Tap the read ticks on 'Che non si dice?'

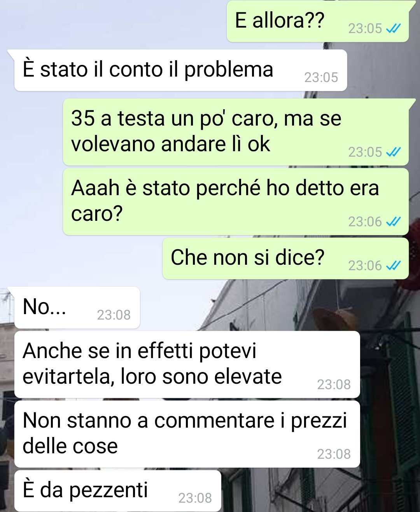pyautogui.click(x=393, y=266)
